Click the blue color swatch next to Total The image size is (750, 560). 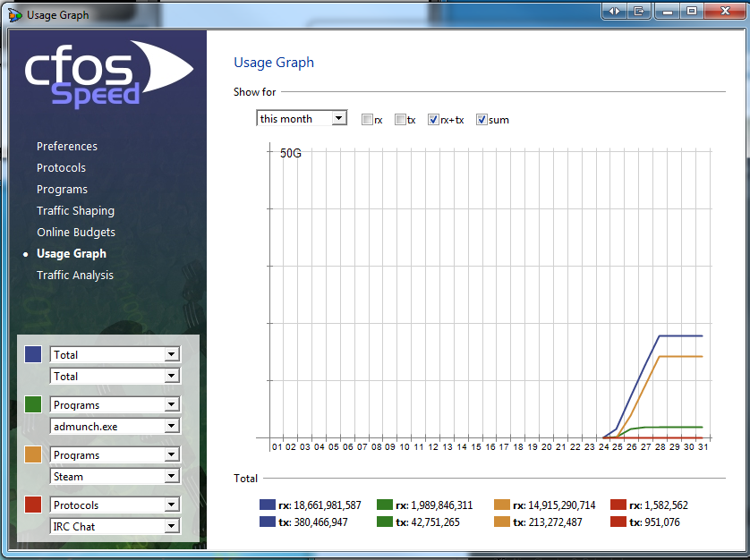click(x=33, y=355)
